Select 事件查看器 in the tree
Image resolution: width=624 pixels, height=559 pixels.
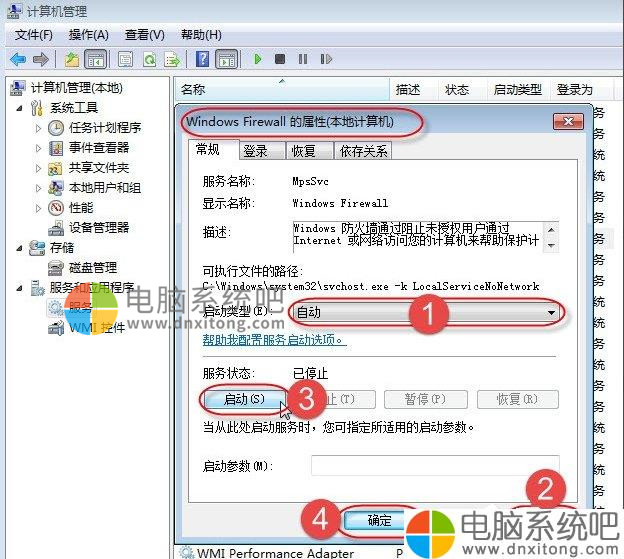click(x=99, y=148)
